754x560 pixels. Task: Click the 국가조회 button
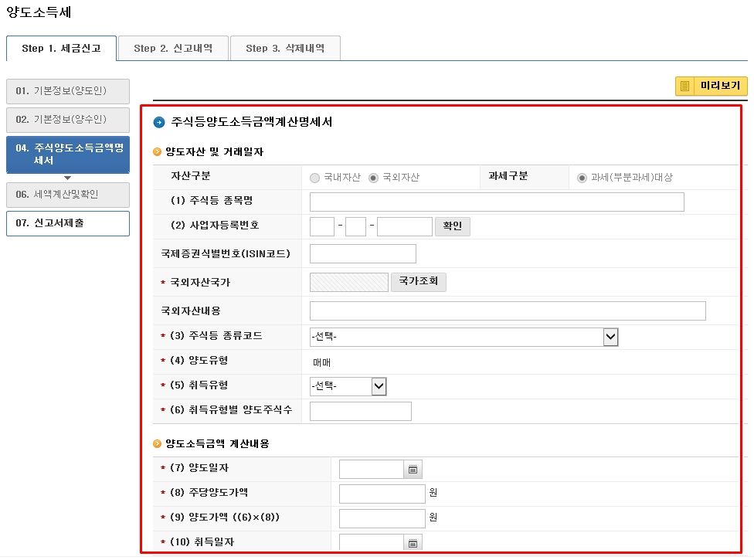pyautogui.click(x=419, y=282)
